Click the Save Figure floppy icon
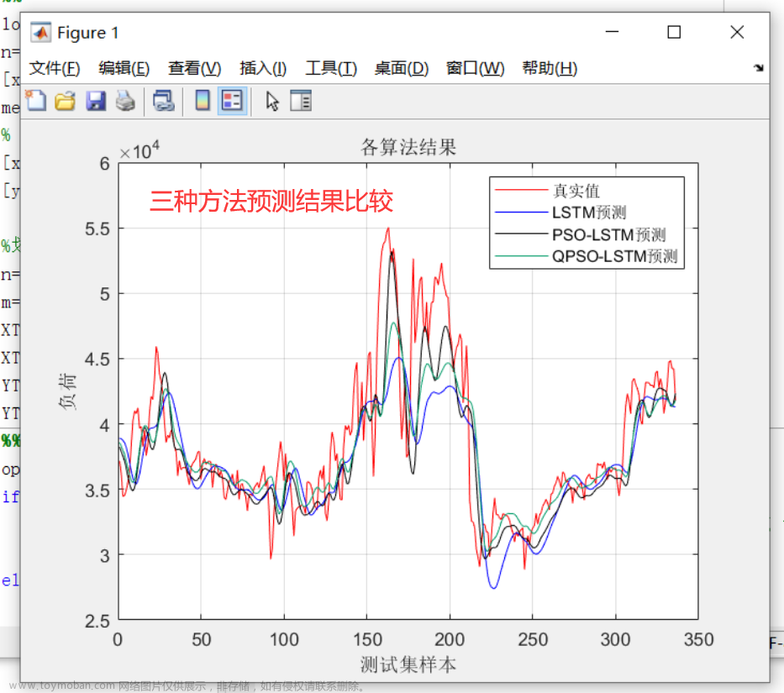 coord(96,101)
